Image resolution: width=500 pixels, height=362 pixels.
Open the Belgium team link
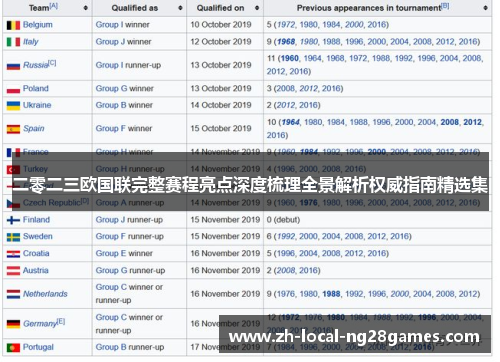pos(38,25)
